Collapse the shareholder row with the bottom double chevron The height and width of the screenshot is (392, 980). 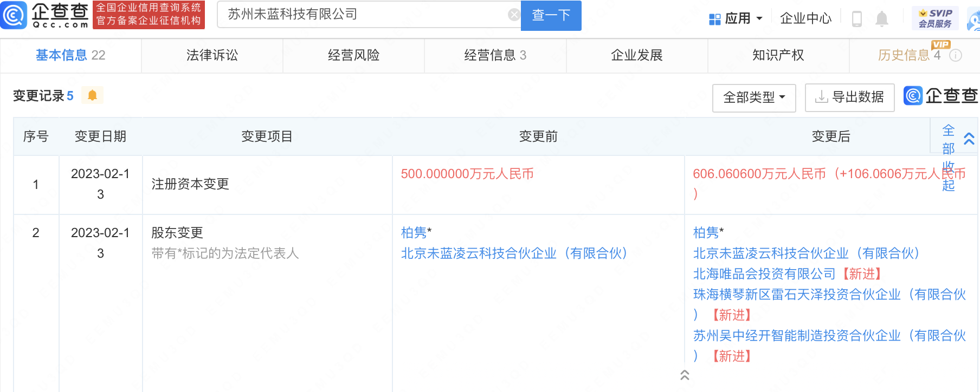coord(685,375)
